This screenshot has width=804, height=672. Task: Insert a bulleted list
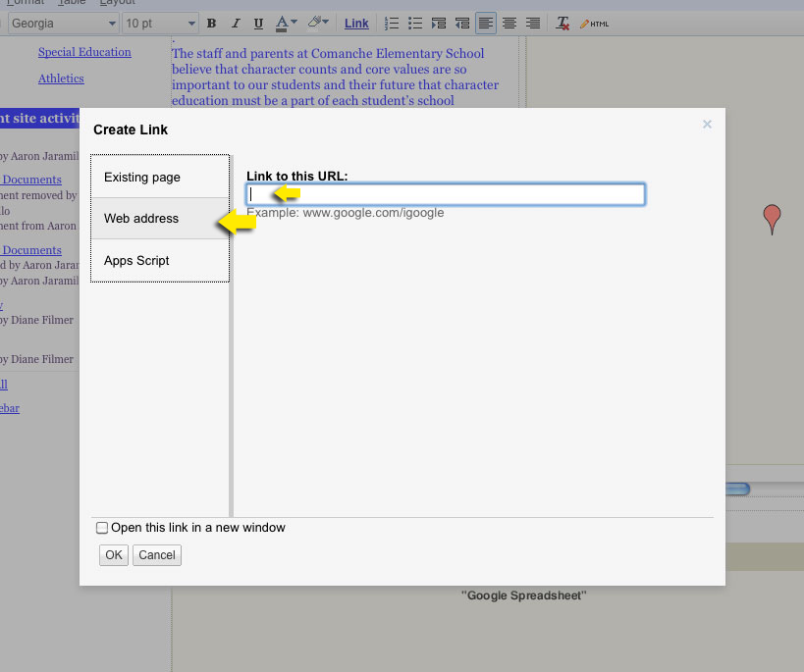pos(415,24)
